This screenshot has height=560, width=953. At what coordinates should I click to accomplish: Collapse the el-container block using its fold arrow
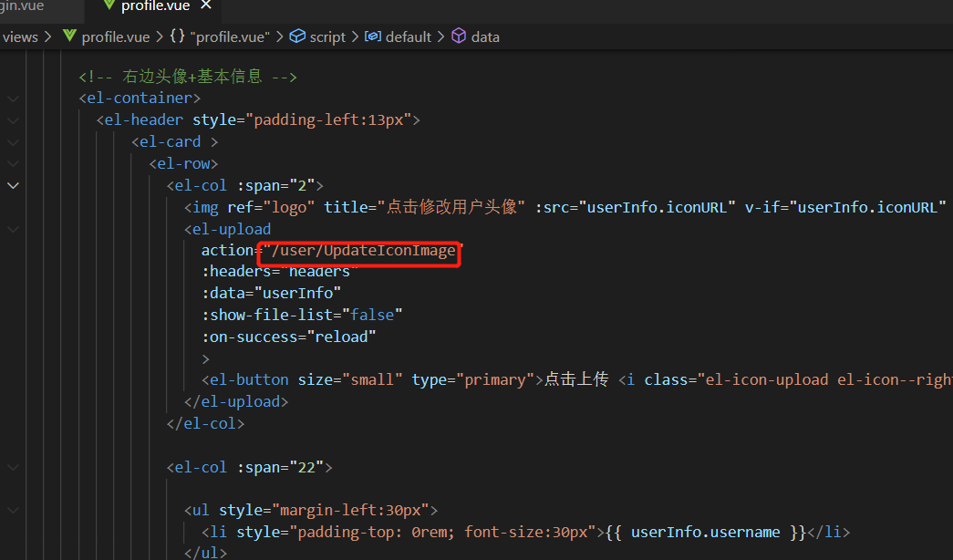[13, 99]
